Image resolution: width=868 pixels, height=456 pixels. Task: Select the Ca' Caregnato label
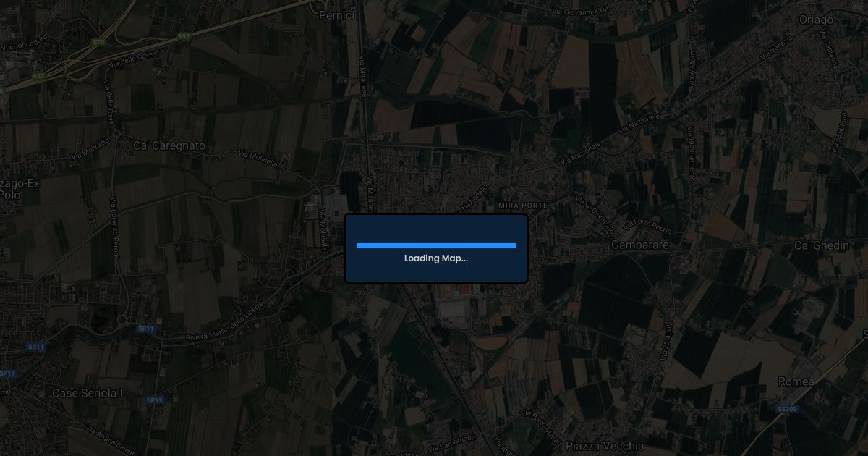coord(169,146)
